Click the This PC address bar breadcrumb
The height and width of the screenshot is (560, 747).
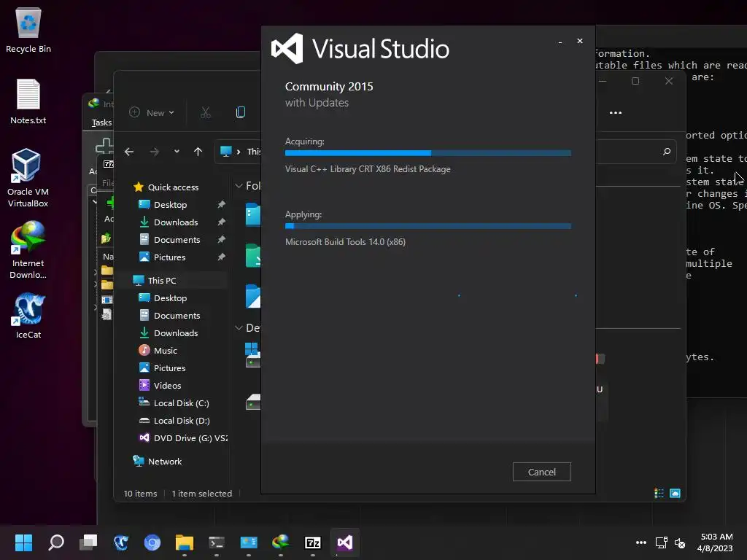click(253, 152)
